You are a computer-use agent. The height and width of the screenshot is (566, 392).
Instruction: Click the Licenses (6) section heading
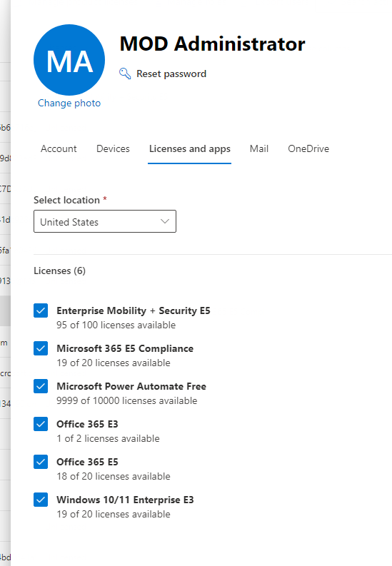tap(59, 271)
